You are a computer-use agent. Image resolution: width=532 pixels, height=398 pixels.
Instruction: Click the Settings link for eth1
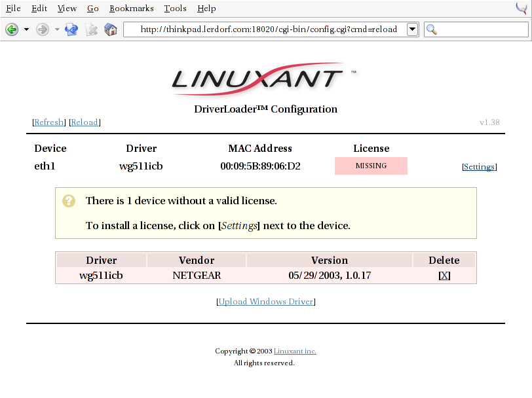(x=479, y=167)
